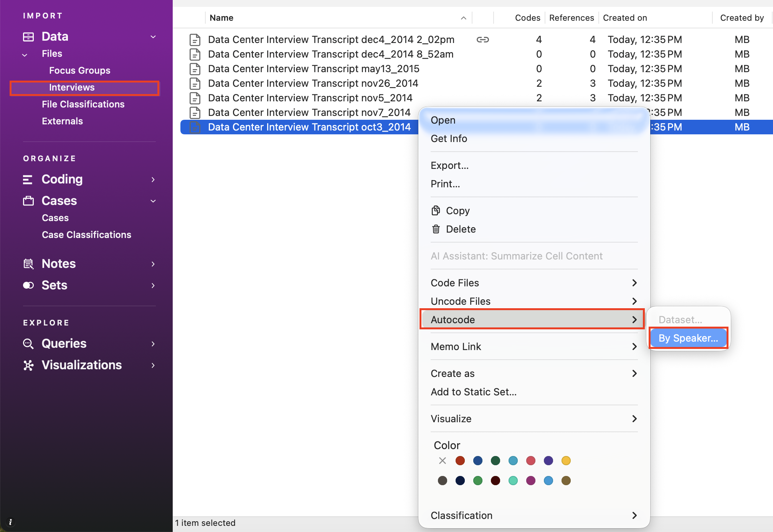Sort by the Created by column header
773x532 pixels.
pos(742,18)
